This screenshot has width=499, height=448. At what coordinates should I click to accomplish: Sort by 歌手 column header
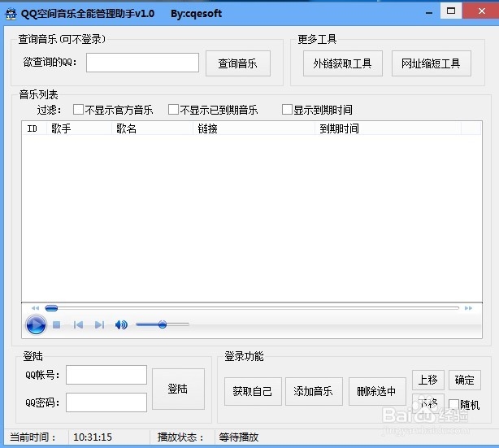[x=79, y=128]
